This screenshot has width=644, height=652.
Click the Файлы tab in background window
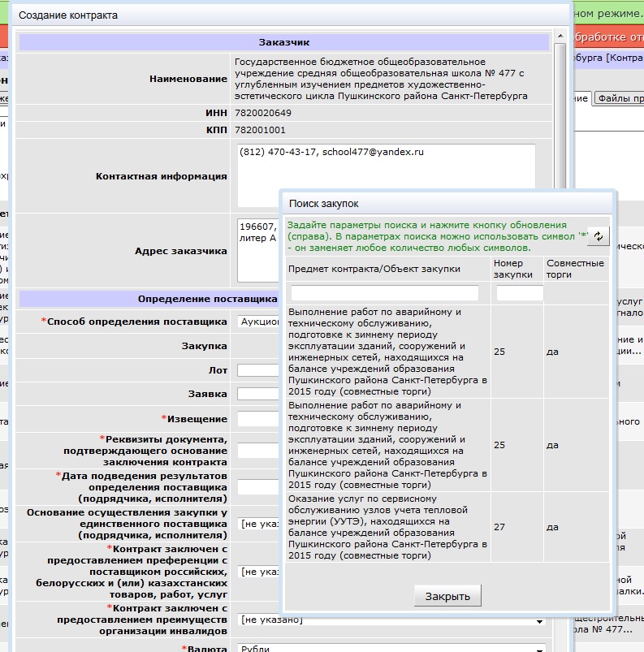coord(620,98)
